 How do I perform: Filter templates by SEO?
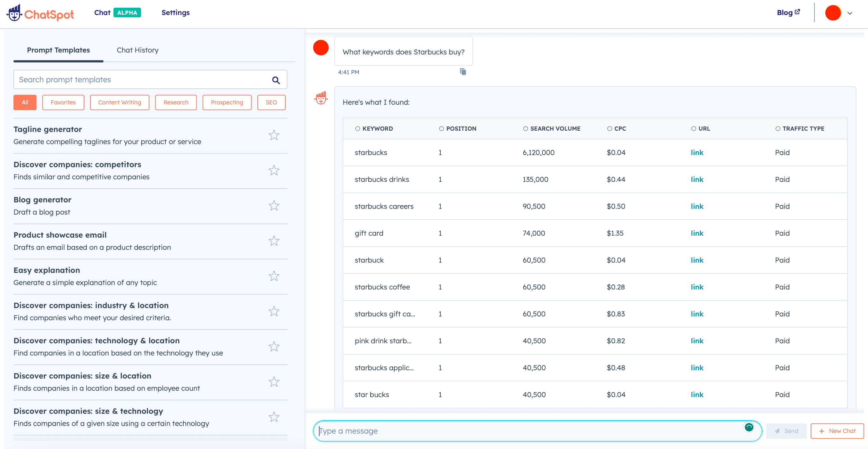[x=271, y=102]
